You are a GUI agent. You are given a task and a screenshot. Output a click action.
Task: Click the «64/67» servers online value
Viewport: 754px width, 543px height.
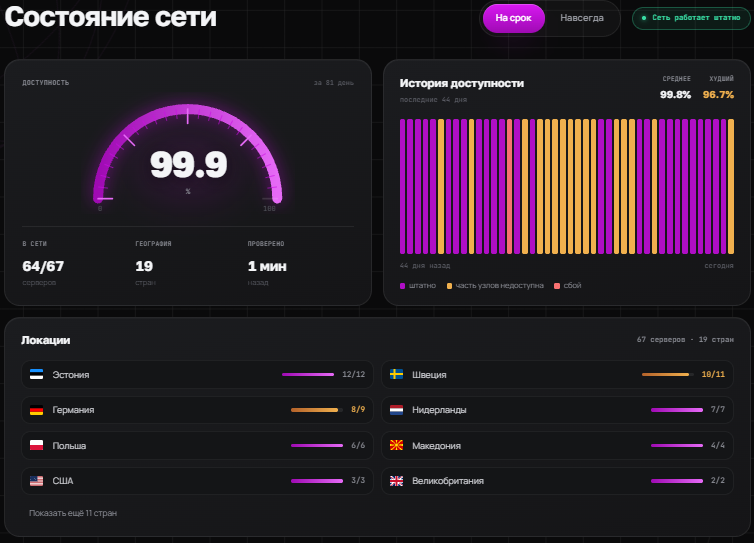pyautogui.click(x=43, y=266)
